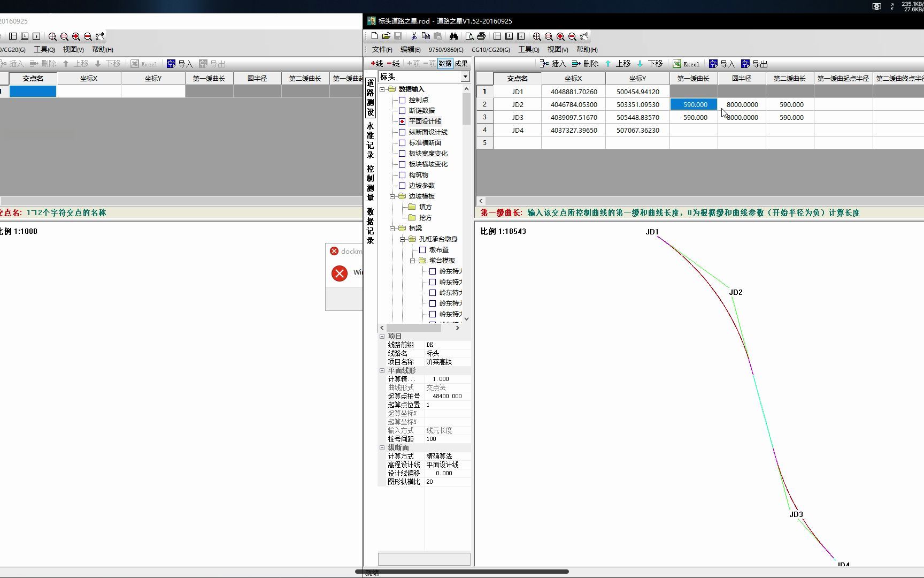Check the 纵断面设计线 checkbox

[x=402, y=132]
